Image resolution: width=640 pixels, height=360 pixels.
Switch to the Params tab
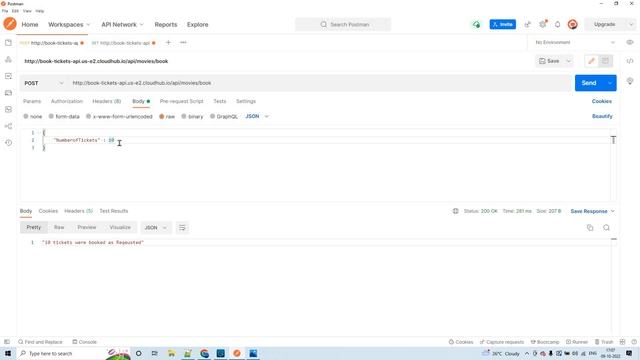click(x=32, y=101)
